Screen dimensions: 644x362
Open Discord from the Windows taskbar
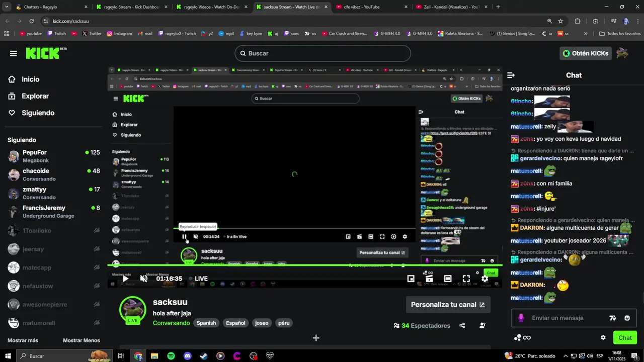point(188,356)
